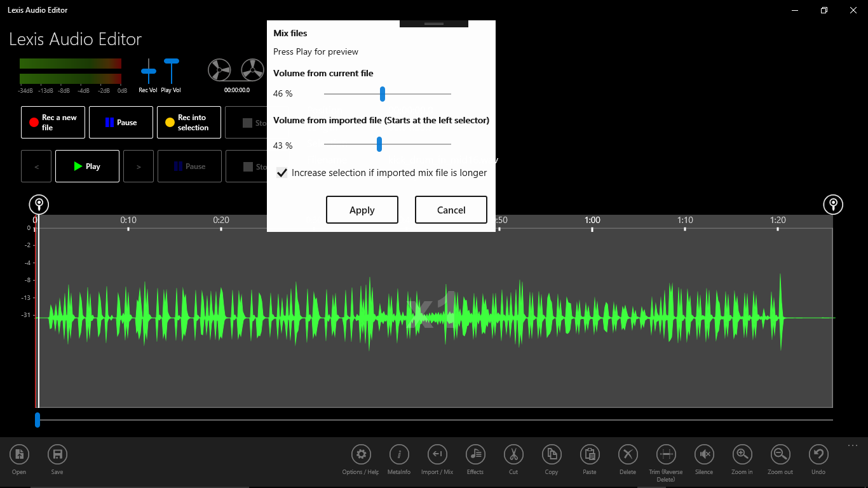Click Rec into selection button

pyautogui.click(x=189, y=122)
